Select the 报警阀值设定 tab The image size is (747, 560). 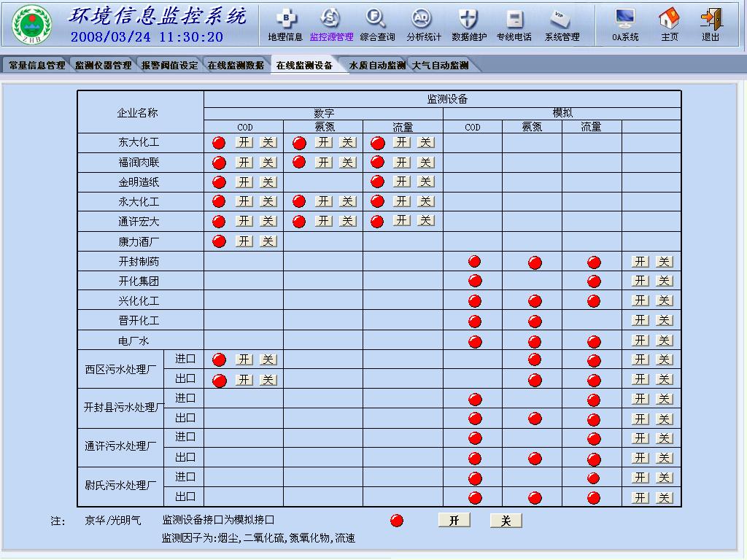169,65
